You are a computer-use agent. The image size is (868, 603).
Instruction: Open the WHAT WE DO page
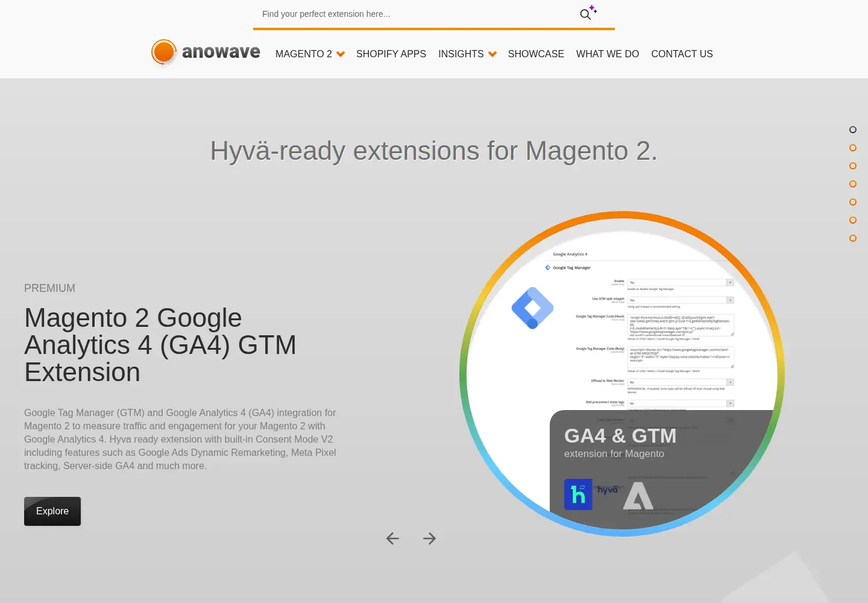[x=608, y=54]
